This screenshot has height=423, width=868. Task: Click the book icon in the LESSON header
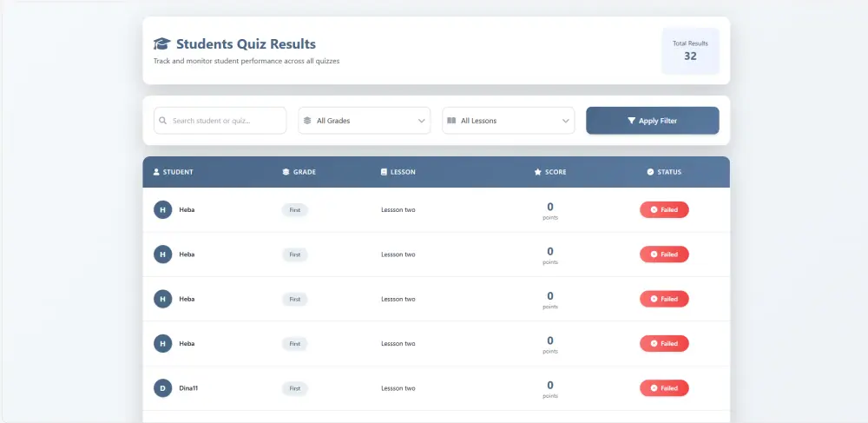[x=384, y=172]
